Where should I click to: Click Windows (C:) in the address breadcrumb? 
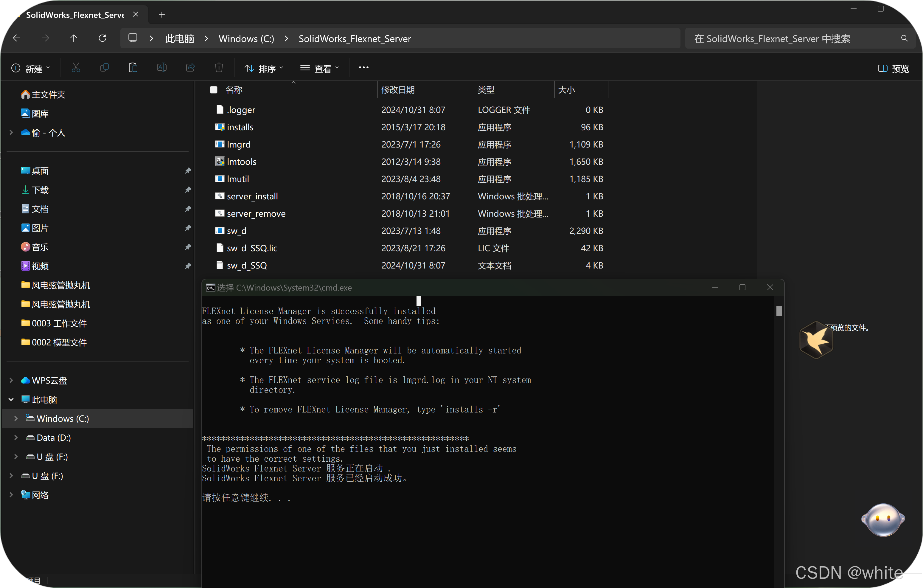(246, 39)
